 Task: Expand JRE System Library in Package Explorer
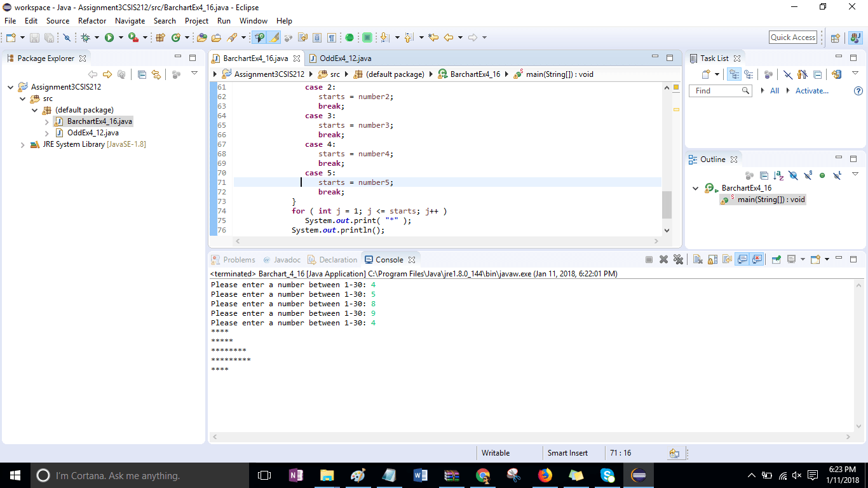[24, 144]
